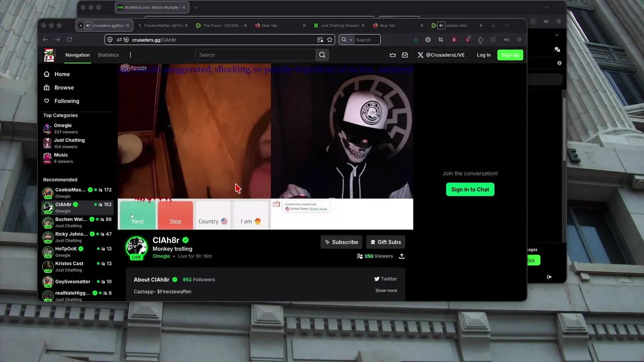The width and height of the screenshot is (644, 362).
Task: Click the screenshot crop extension icon
Action: (x=441, y=40)
